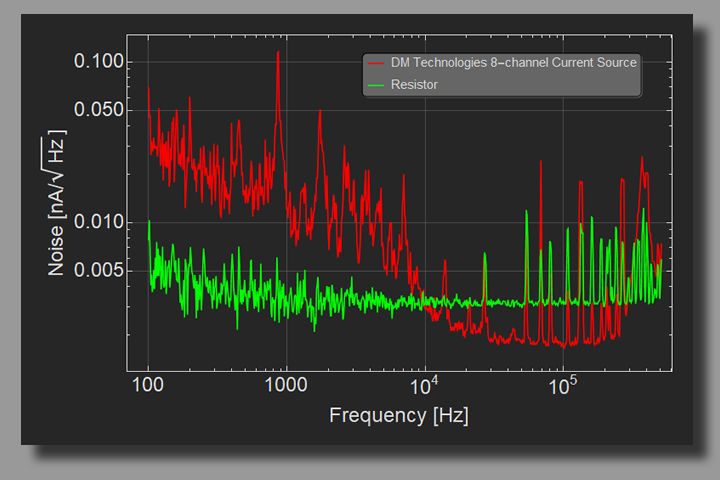Click the red line sample in the legend
This screenshot has width=720, height=480.
pyautogui.click(x=377, y=63)
